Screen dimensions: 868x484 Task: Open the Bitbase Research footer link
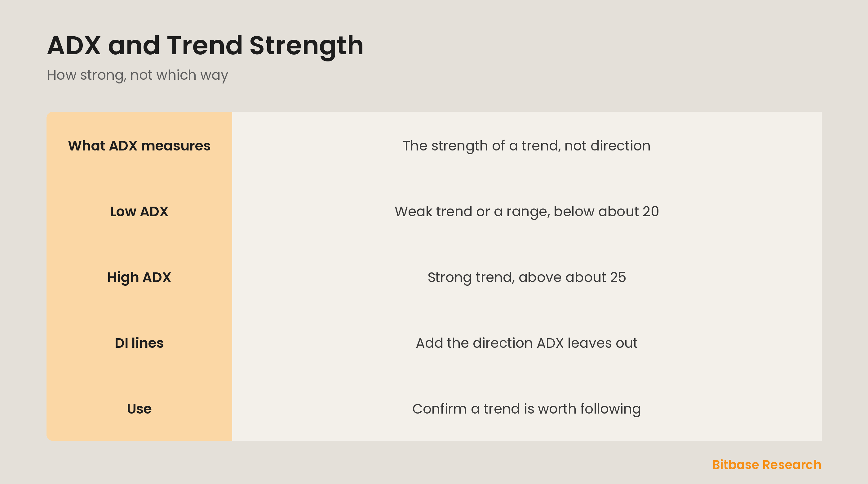767,465
